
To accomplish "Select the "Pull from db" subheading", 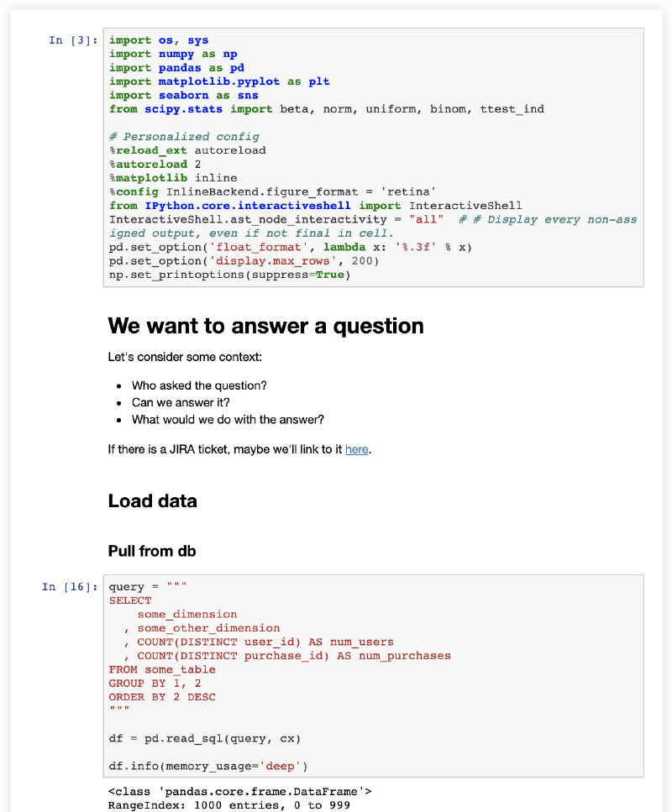I will tap(151, 551).
